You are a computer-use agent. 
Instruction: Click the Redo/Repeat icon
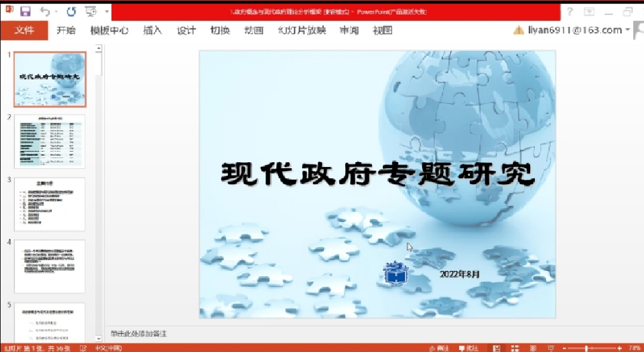click(x=71, y=11)
